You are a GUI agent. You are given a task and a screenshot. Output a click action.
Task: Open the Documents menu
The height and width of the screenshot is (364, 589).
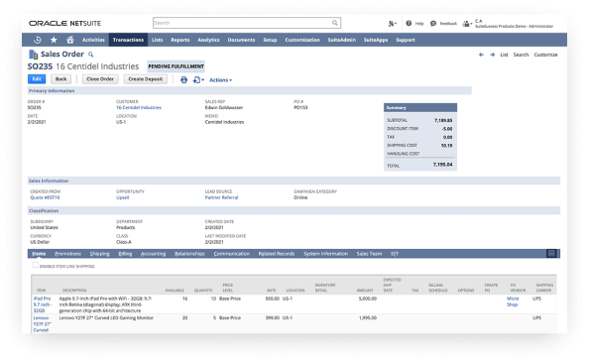point(241,40)
